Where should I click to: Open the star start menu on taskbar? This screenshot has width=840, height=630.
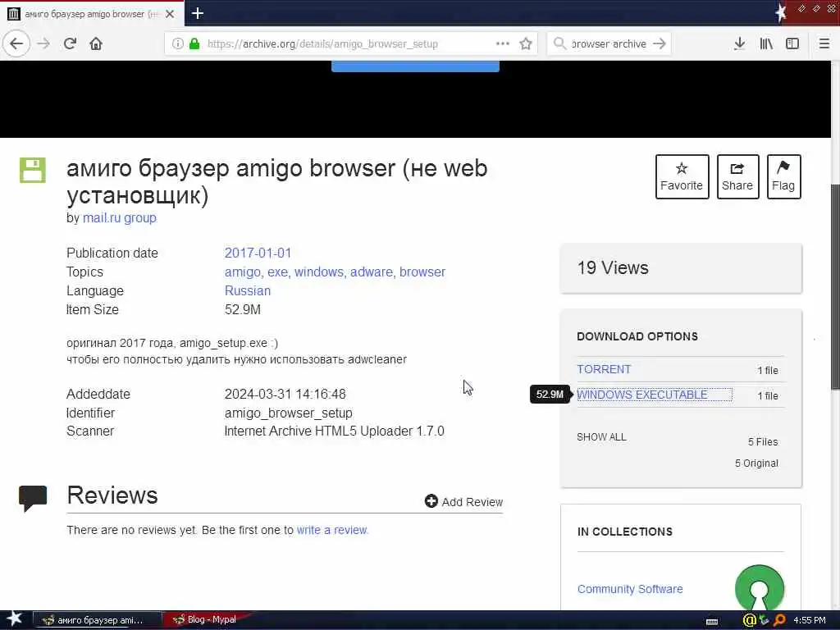14,619
